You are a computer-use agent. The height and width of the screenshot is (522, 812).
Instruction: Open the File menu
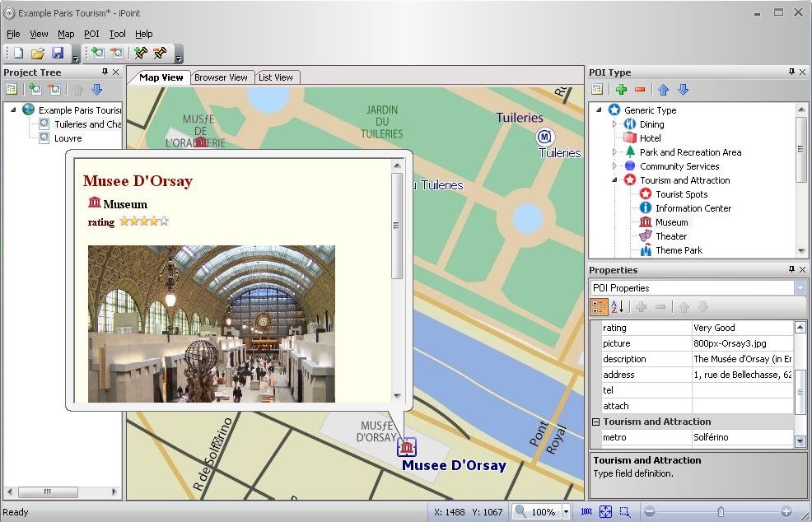coord(13,34)
